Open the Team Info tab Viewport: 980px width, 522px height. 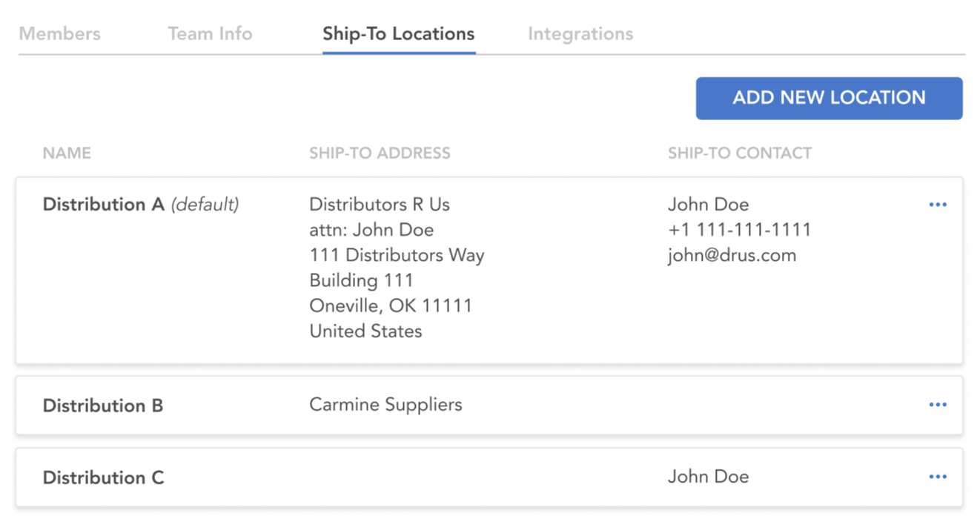click(210, 34)
